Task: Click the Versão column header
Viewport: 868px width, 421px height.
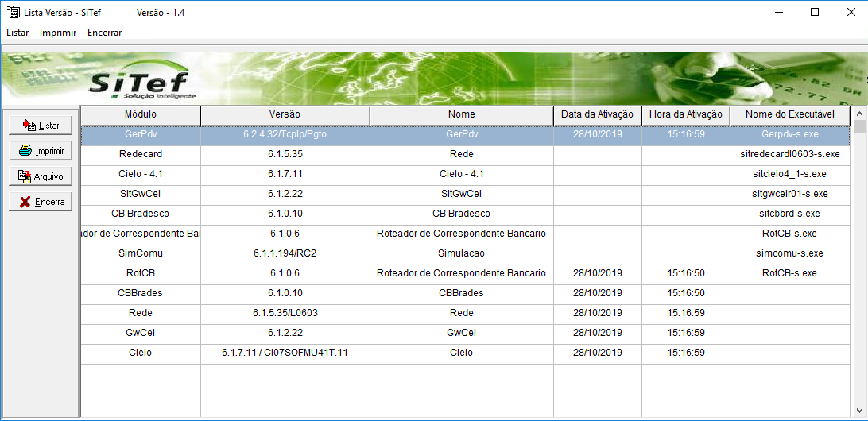Action: 285,115
